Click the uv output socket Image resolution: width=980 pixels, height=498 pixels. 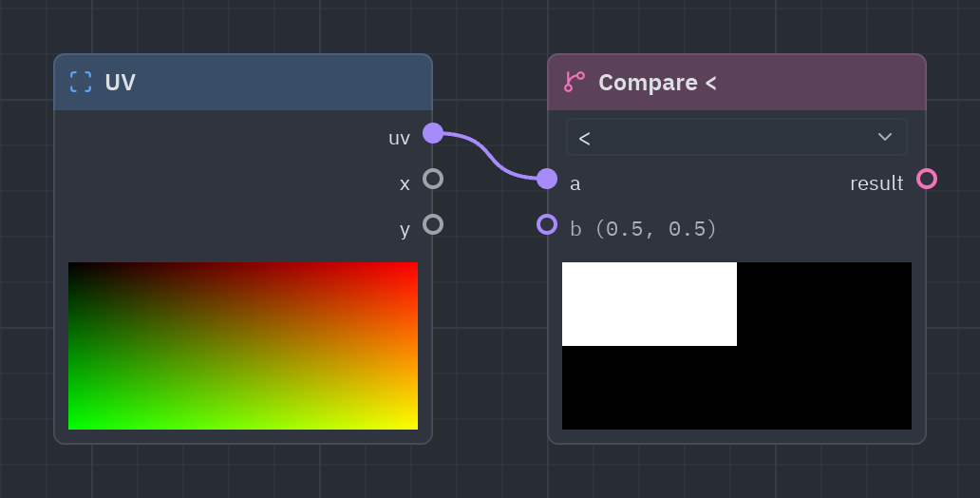433,133
